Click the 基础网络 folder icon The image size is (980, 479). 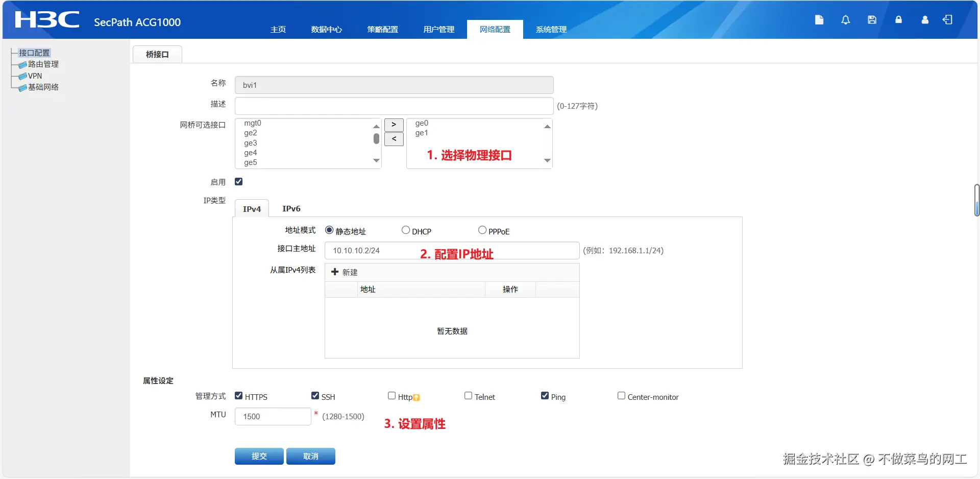click(22, 88)
